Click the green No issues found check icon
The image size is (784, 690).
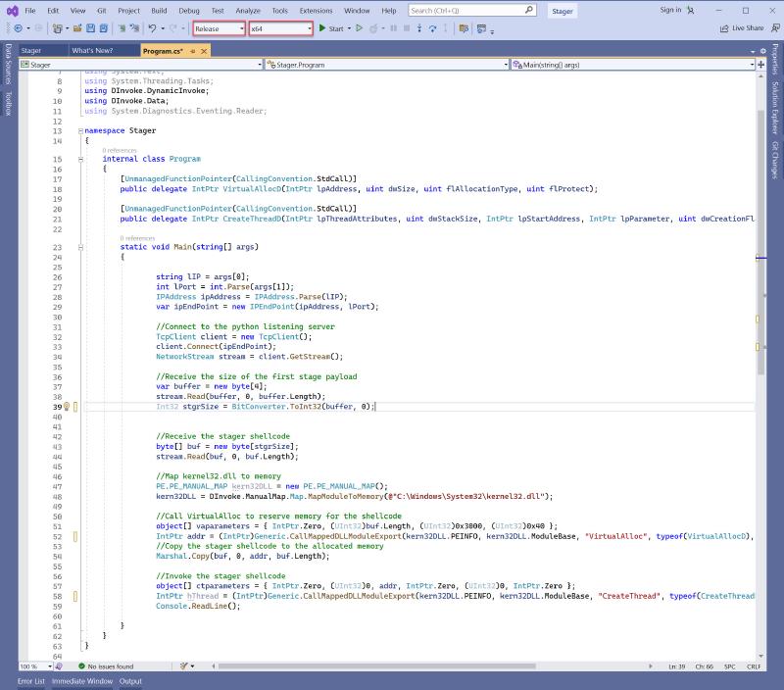[81, 666]
